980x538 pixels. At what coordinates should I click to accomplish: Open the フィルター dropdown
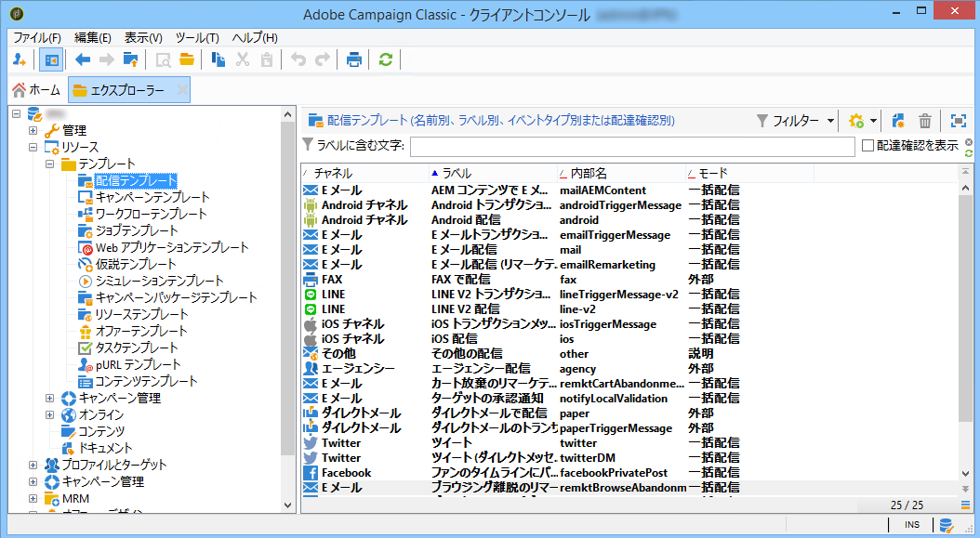coord(795,121)
